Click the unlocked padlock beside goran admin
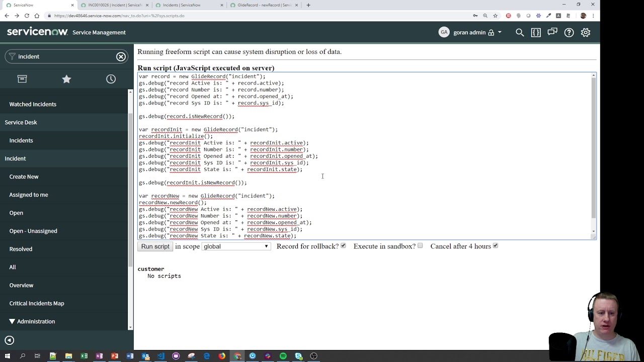The width and height of the screenshot is (644, 362). (491, 32)
